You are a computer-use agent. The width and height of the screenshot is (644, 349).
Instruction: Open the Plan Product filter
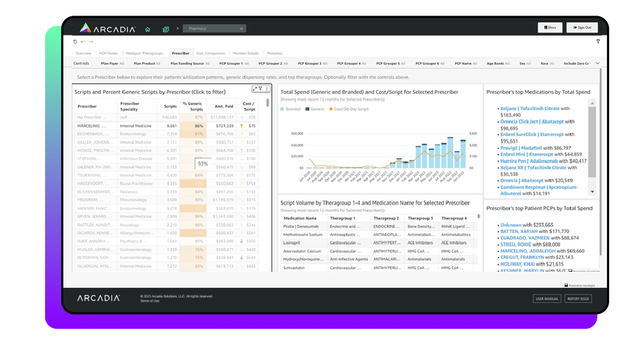click(147, 63)
